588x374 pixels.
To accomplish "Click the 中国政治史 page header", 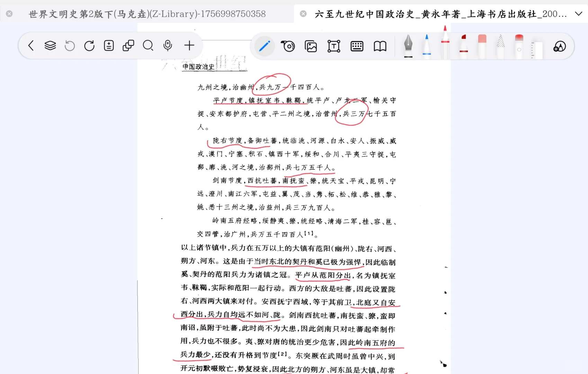I will tap(198, 67).
